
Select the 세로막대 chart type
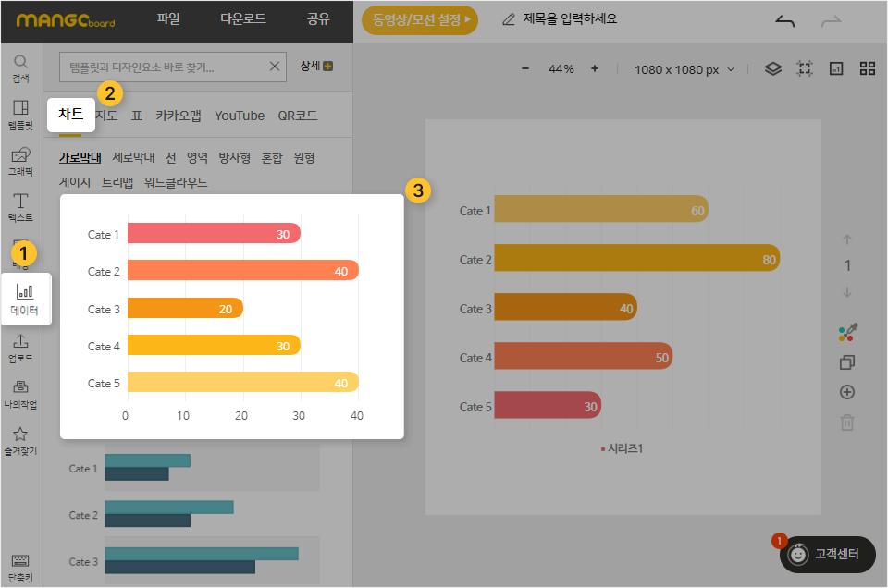(134, 157)
